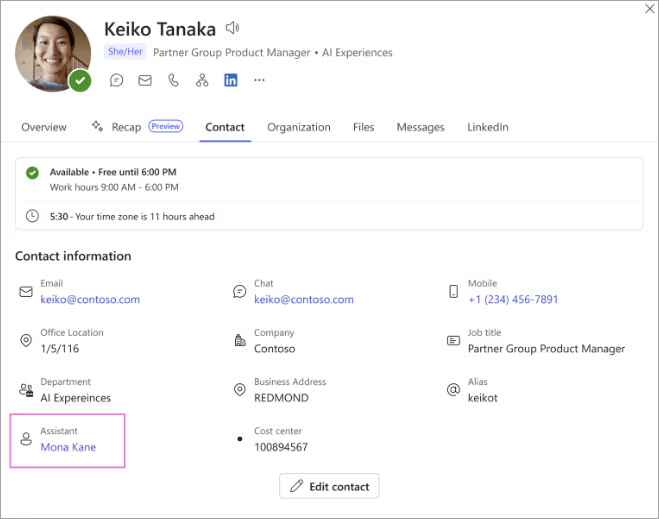Image resolution: width=659 pixels, height=519 pixels.
Task: Select the company value Contoso
Action: click(x=274, y=348)
